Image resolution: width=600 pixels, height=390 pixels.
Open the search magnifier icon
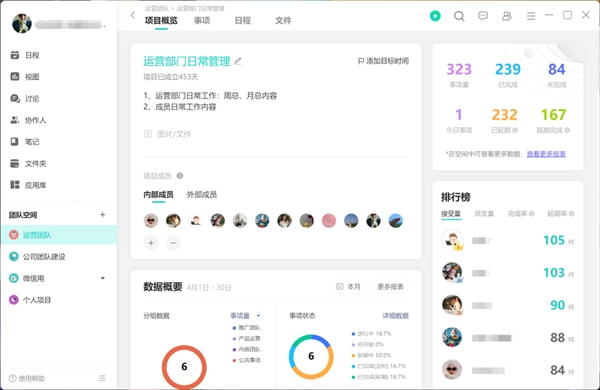click(459, 16)
